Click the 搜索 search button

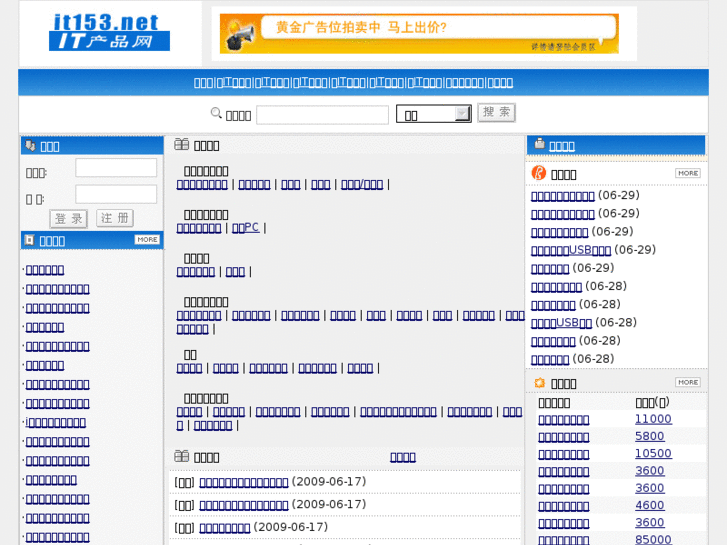[x=497, y=112]
